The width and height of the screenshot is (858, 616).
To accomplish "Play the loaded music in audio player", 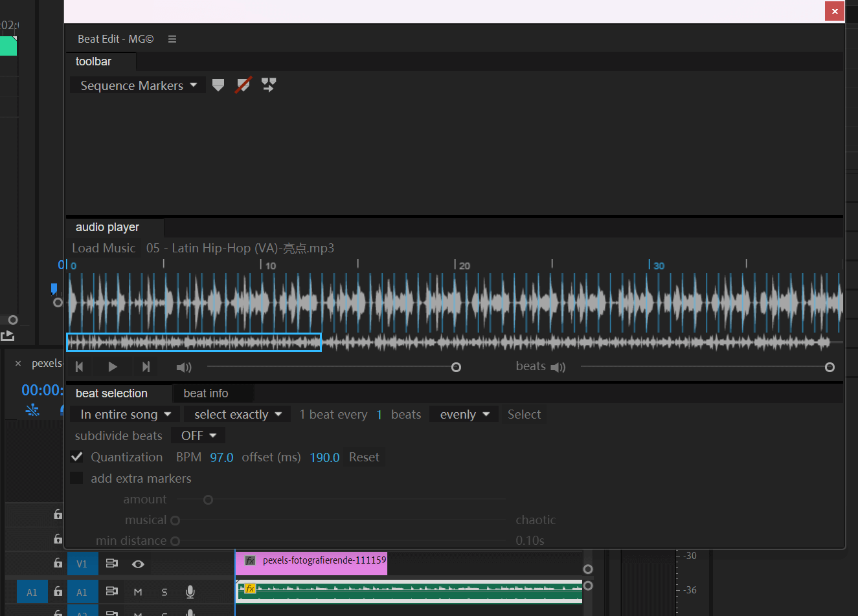I will [113, 367].
